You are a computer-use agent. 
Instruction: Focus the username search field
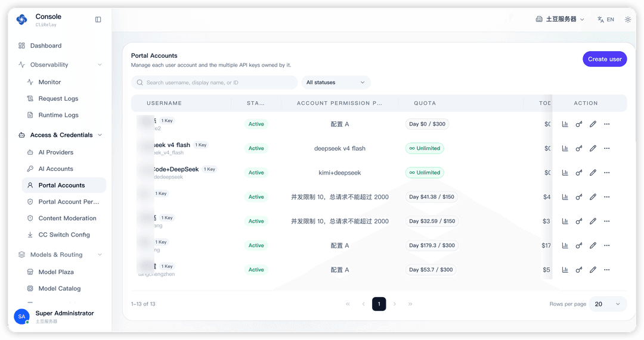215,82
